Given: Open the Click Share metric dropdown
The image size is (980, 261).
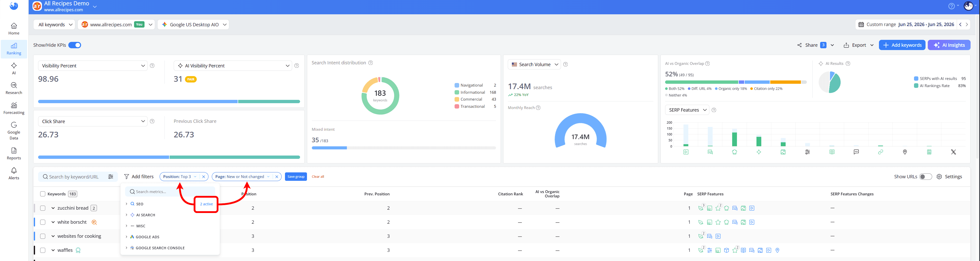Looking at the screenshot, I should pyautogui.click(x=92, y=122).
